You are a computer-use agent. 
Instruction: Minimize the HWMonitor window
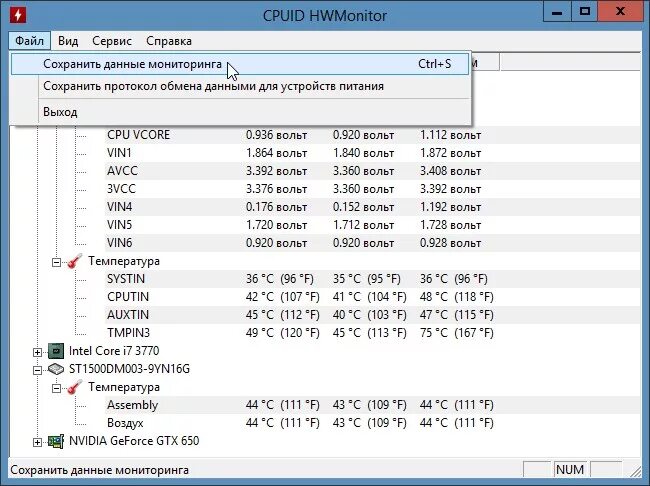point(557,12)
